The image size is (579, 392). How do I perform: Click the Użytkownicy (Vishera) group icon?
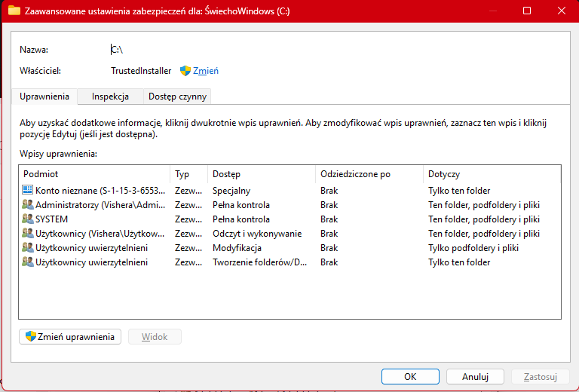pyautogui.click(x=28, y=234)
